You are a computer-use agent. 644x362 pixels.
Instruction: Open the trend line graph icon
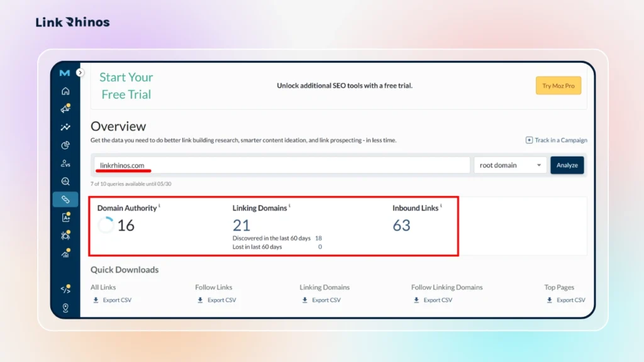(65, 127)
